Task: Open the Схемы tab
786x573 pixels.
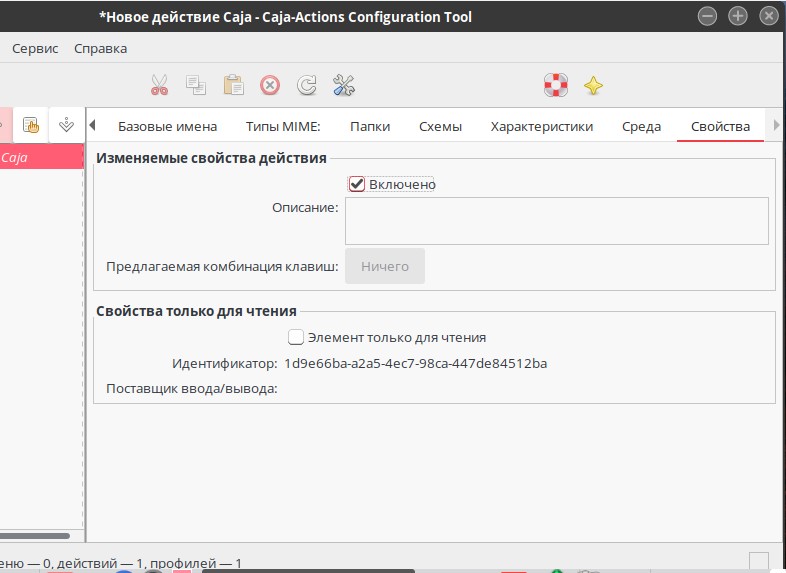Action: coord(440,126)
